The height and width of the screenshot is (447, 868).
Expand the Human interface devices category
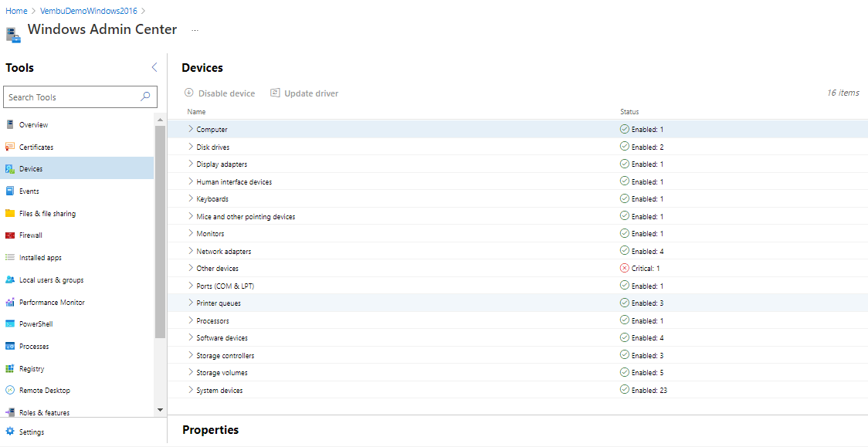[x=191, y=181]
